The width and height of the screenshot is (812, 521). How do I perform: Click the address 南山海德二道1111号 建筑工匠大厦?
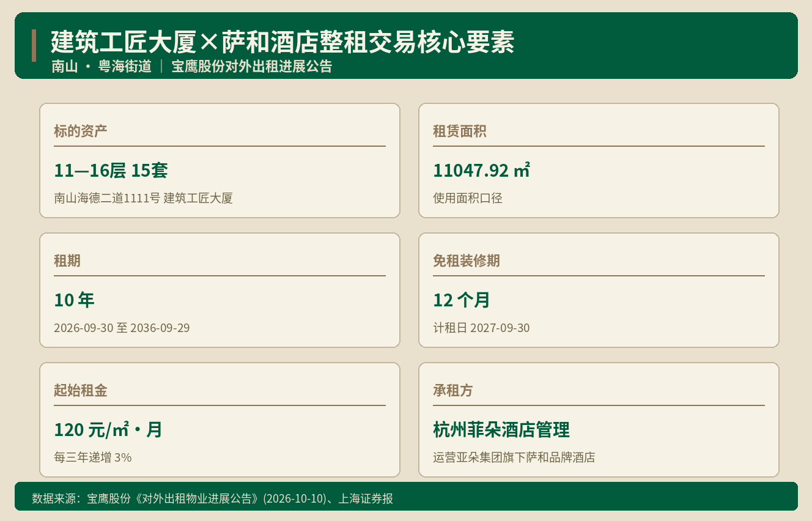(143, 198)
